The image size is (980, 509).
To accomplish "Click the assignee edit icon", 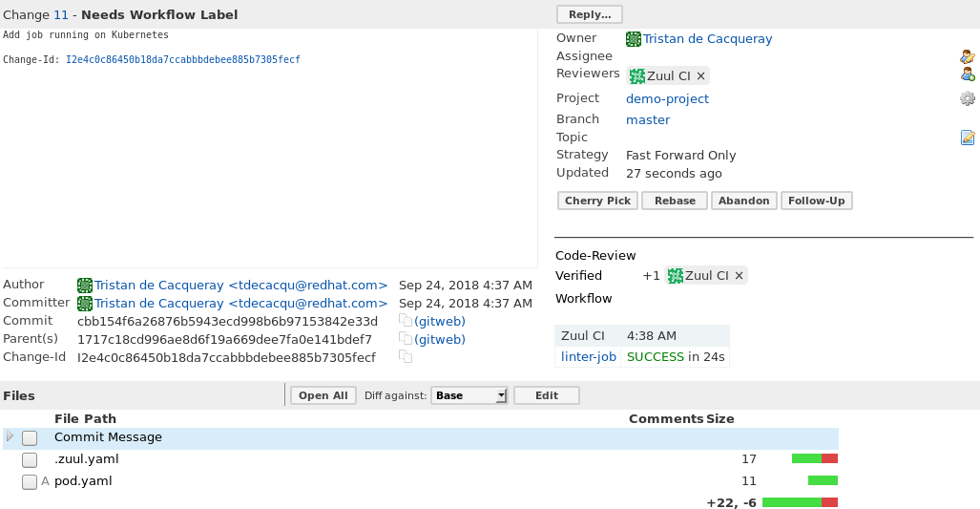I will coord(967,56).
